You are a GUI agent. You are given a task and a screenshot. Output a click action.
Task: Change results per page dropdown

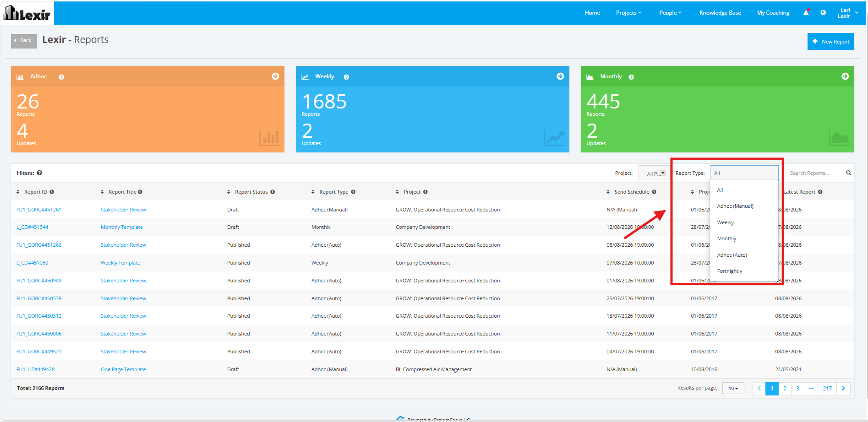click(733, 388)
